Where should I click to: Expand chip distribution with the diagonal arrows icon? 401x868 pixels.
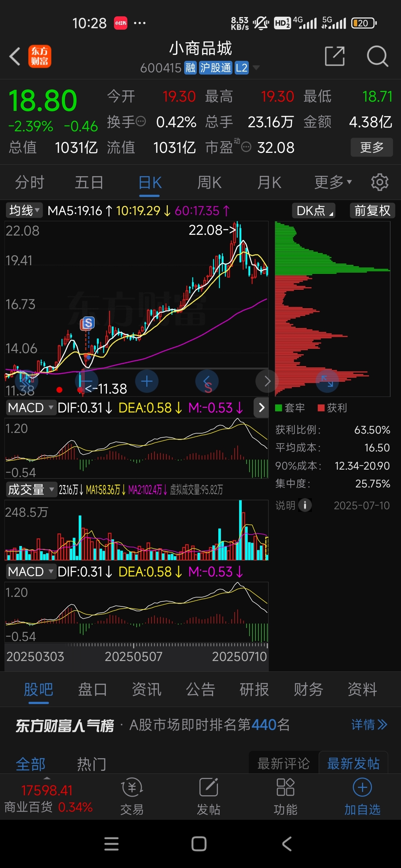pos(327,381)
